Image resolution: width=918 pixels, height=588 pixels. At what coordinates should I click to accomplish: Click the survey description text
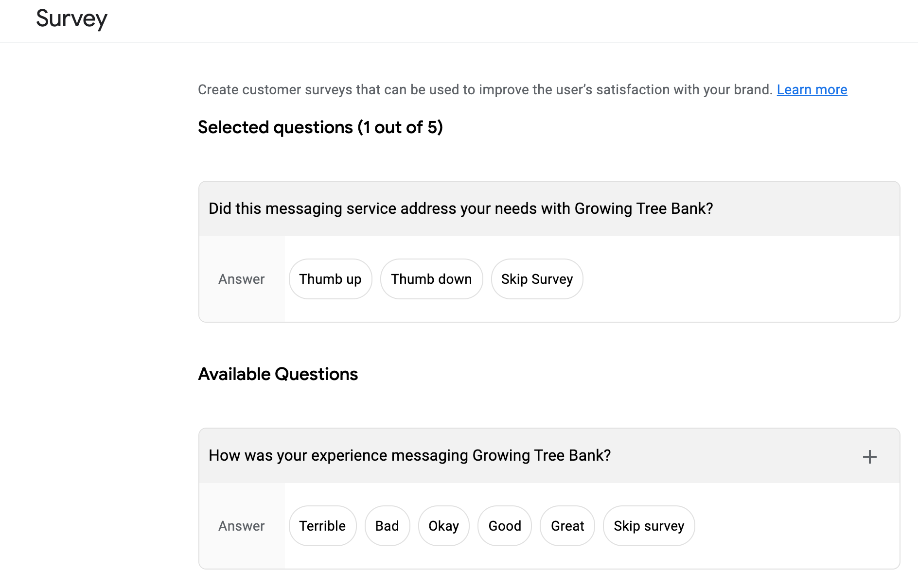tap(485, 90)
